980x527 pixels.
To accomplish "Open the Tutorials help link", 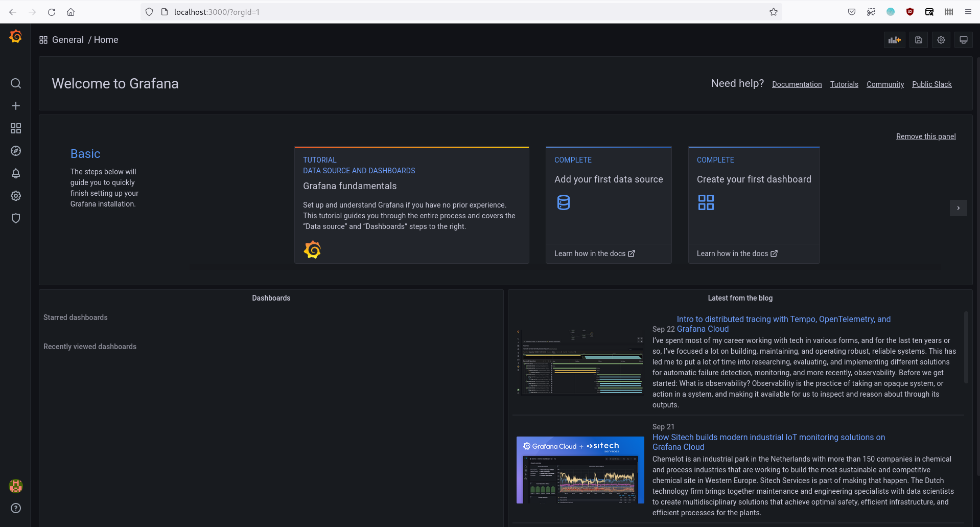I will tap(844, 84).
